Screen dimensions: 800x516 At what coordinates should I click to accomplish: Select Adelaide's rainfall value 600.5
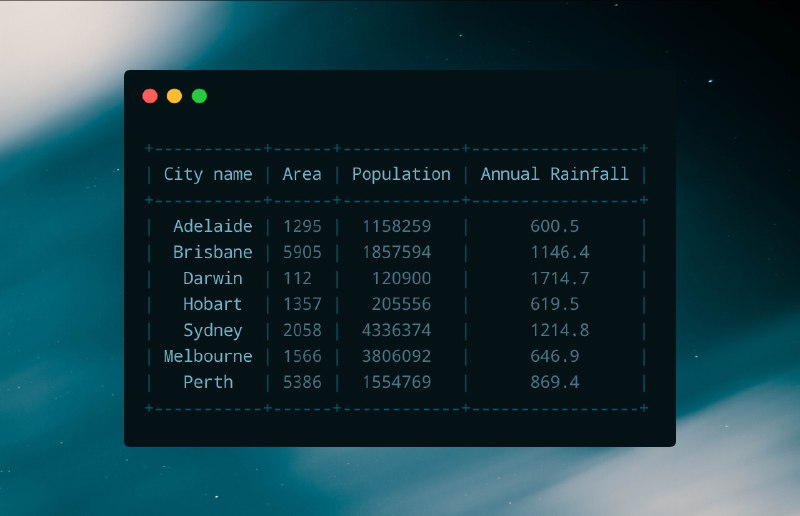(555, 226)
